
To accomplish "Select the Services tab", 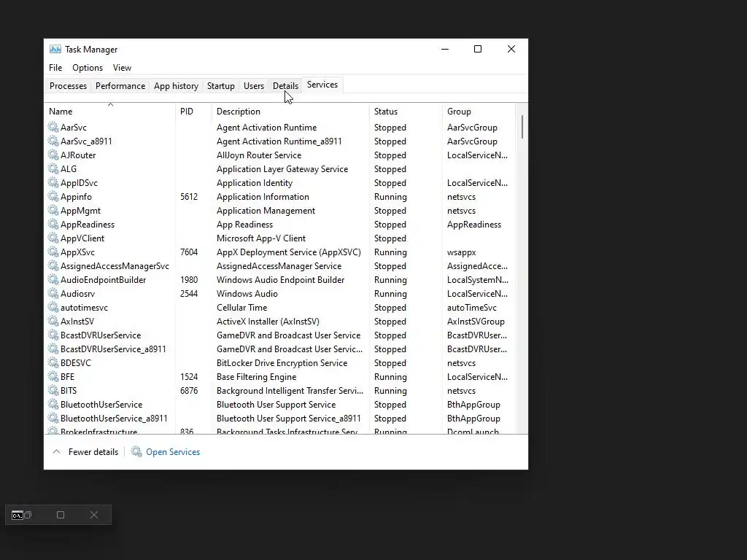I will (322, 85).
